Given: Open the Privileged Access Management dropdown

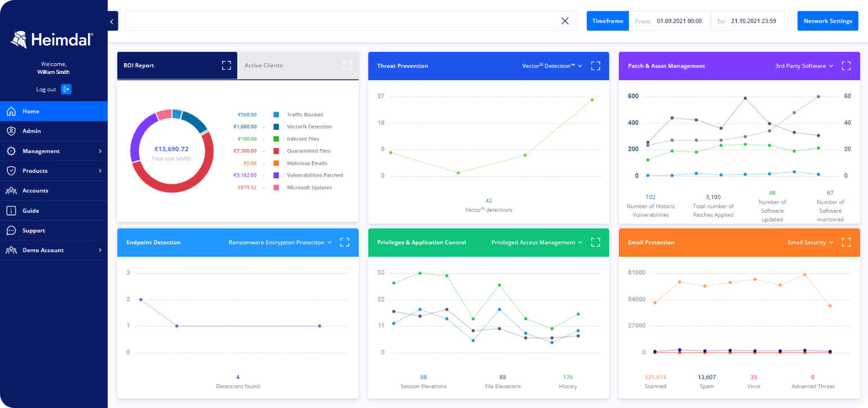Looking at the screenshot, I should pos(537,242).
